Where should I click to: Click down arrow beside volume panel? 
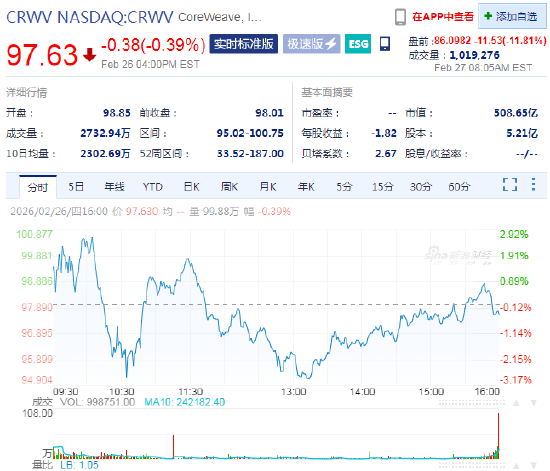[534, 403]
